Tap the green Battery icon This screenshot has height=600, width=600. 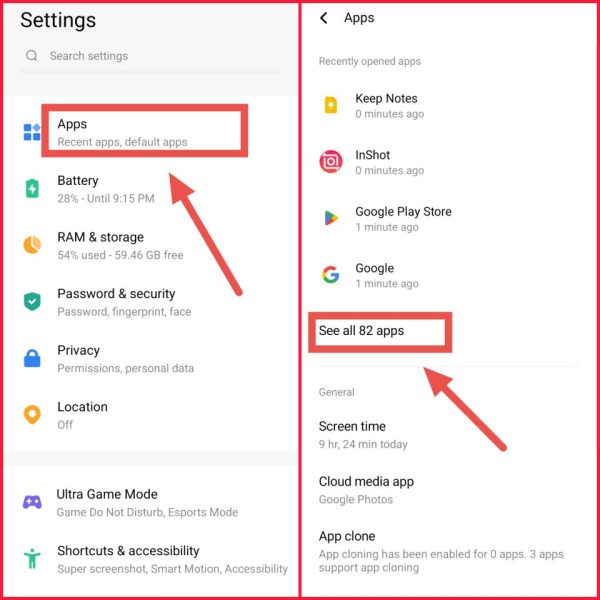click(x=32, y=188)
